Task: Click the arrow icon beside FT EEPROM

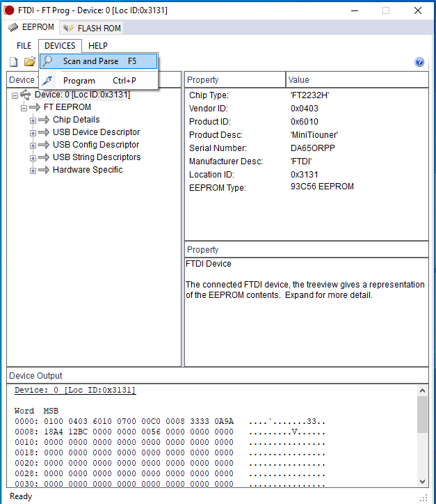Action: coord(35,107)
